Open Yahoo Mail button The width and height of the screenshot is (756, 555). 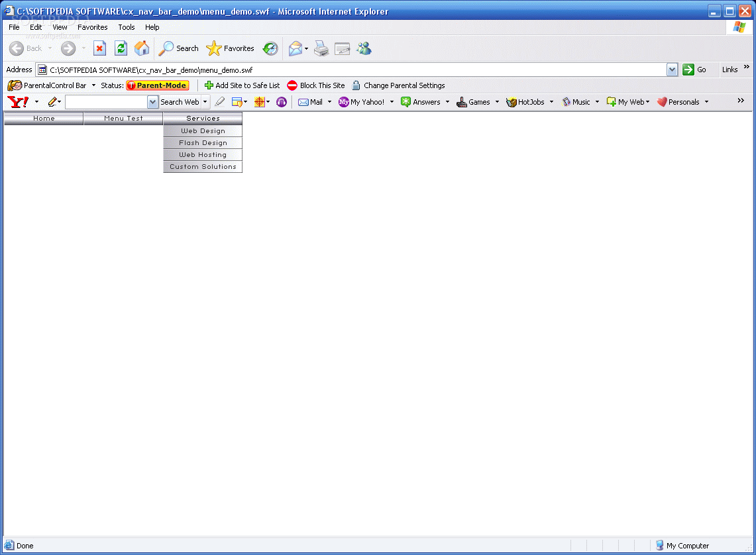310,101
